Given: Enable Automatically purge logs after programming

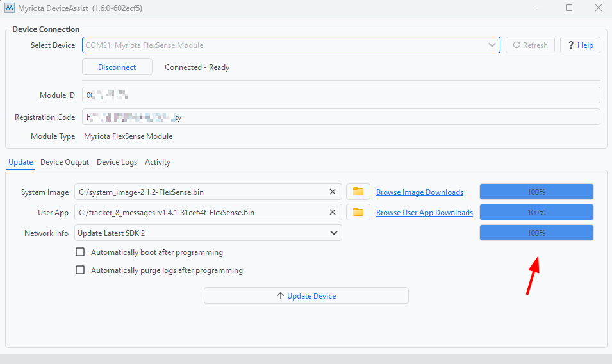Looking at the screenshot, I should (80, 270).
